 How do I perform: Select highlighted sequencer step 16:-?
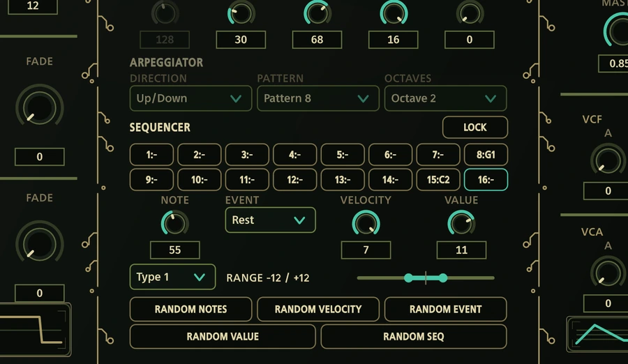click(x=486, y=180)
